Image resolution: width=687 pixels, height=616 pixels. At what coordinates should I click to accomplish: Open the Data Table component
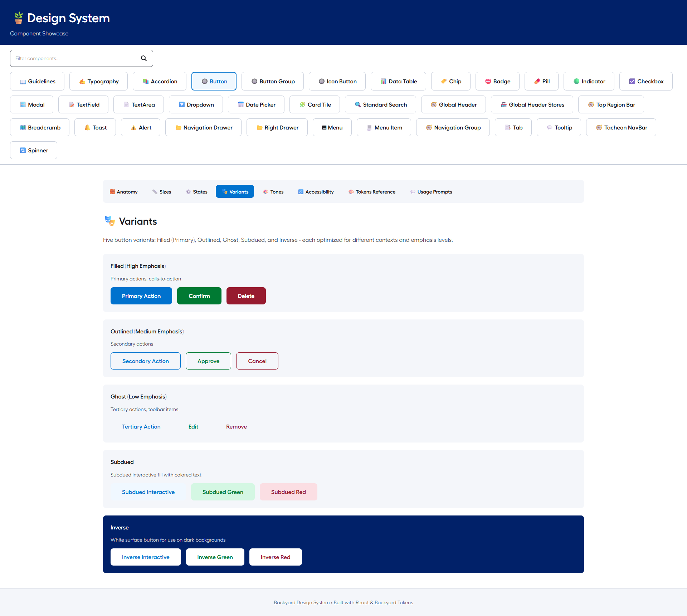(398, 81)
